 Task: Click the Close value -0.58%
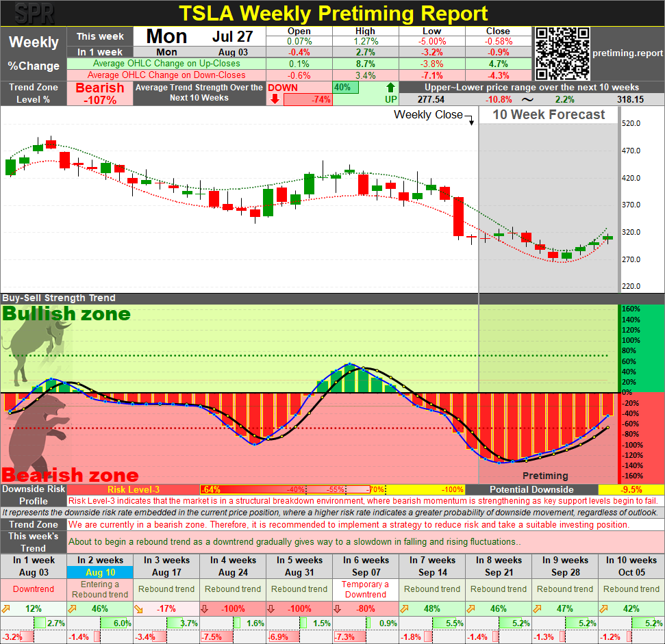499,42
